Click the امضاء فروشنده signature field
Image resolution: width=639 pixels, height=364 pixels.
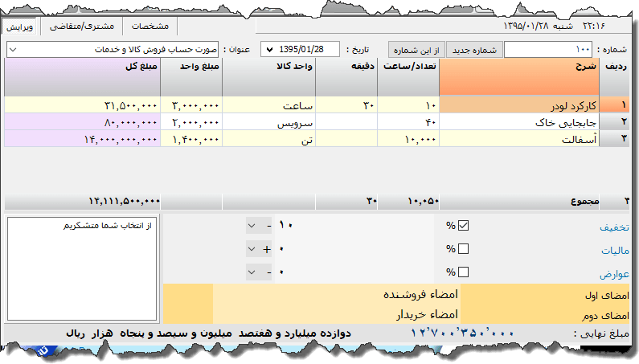(338, 294)
